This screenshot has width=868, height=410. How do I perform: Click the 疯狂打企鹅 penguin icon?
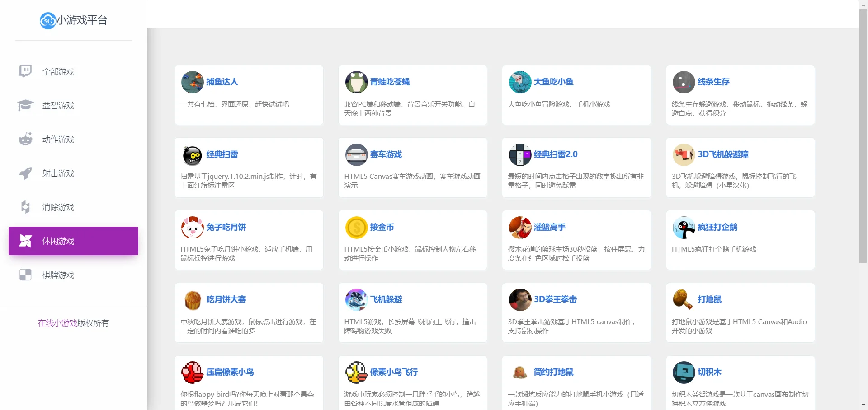pyautogui.click(x=684, y=227)
